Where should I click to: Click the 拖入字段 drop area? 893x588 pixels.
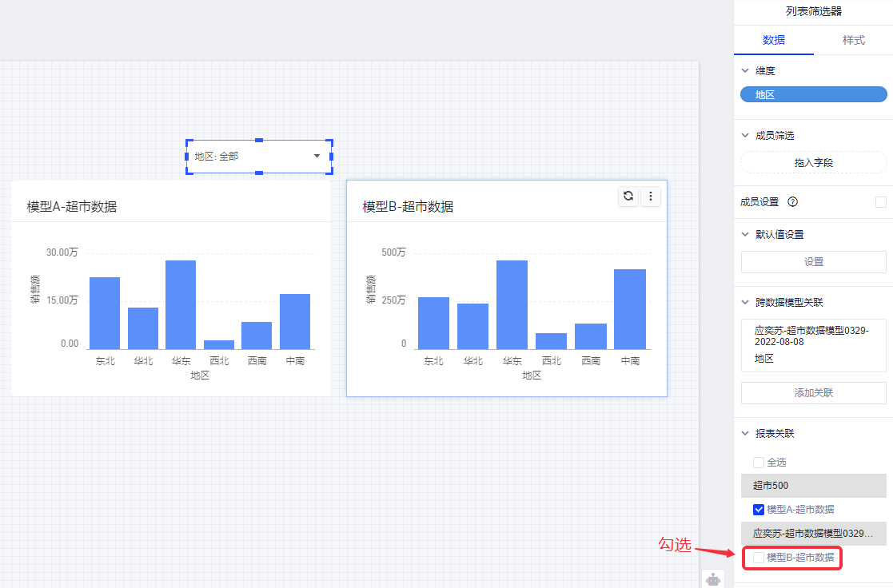point(813,162)
